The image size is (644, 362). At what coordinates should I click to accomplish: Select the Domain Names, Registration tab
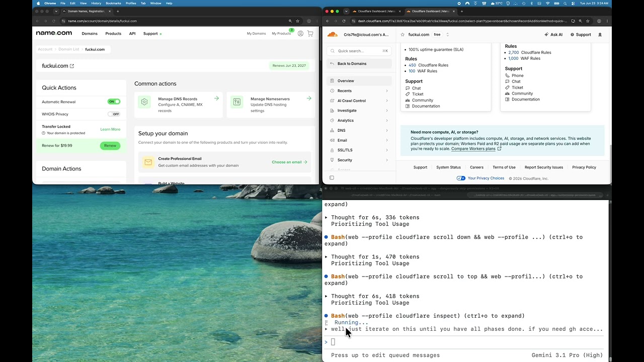[86, 11]
